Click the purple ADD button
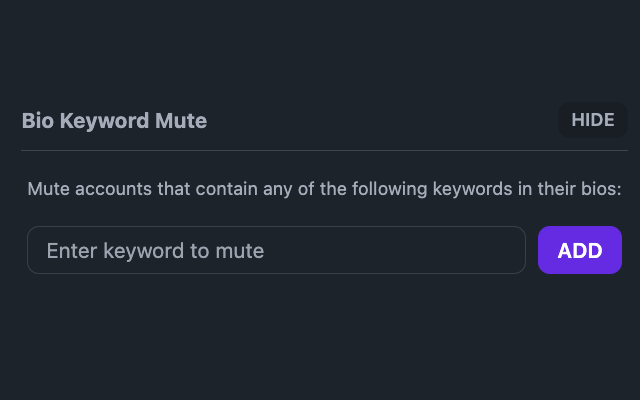Screen dimensions: 640x400 [580, 250]
